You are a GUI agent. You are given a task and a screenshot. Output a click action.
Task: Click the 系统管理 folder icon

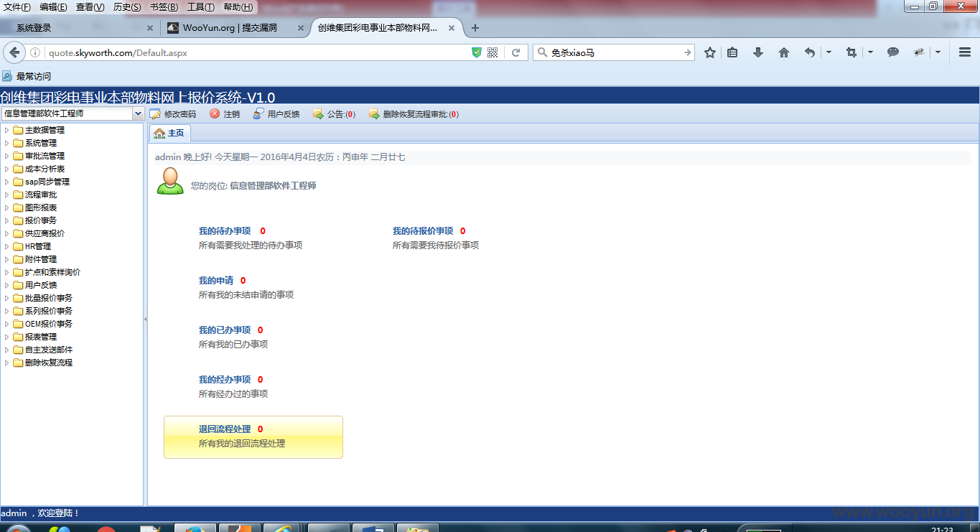tap(18, 143)
